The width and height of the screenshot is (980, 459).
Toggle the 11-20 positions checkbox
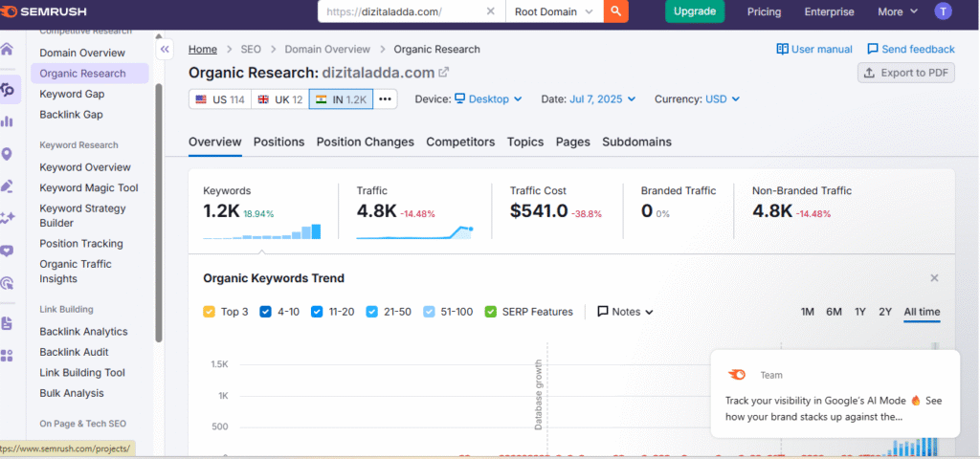click(x=317, y=312)
